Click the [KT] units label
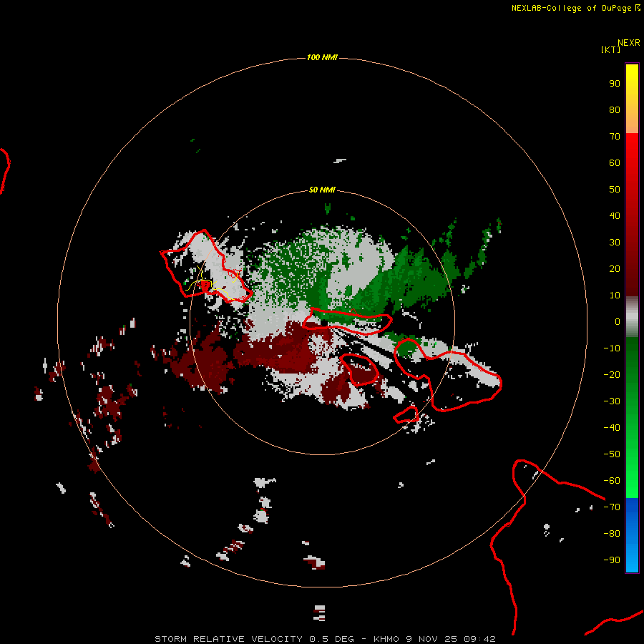The image size is (644, 644). pyautogui.click(x=610, y=49)
